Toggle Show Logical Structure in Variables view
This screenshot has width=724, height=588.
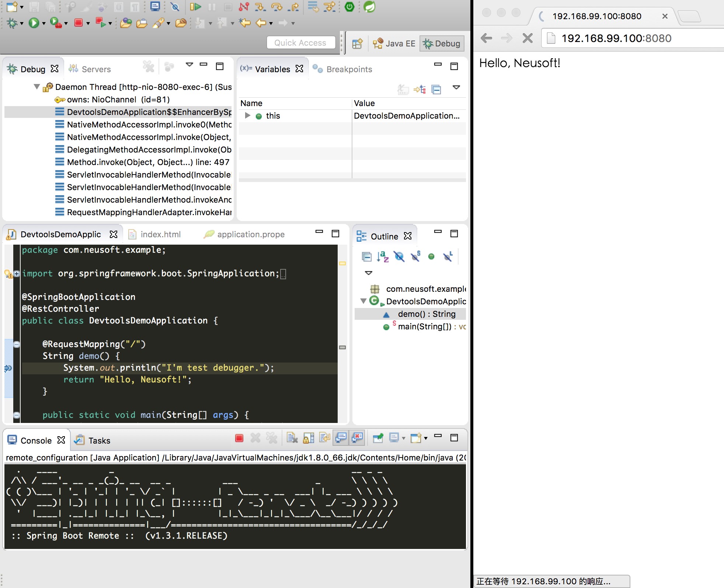[x=420, y=89]
